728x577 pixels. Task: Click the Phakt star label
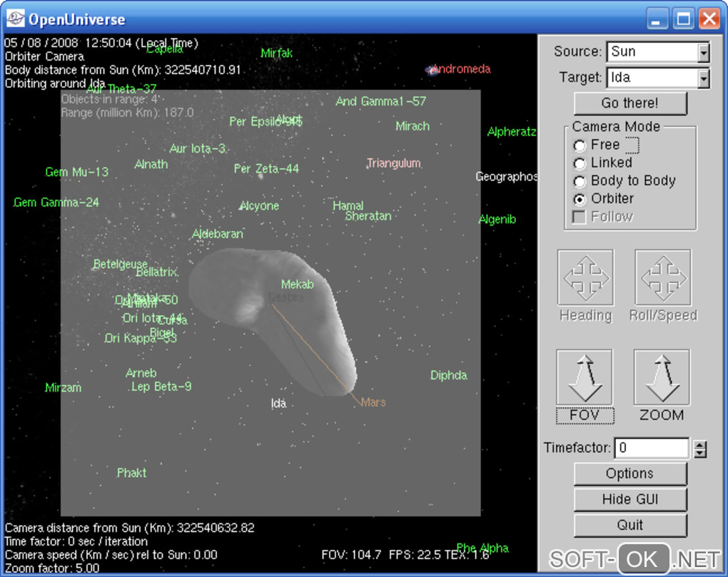(131, 473)
